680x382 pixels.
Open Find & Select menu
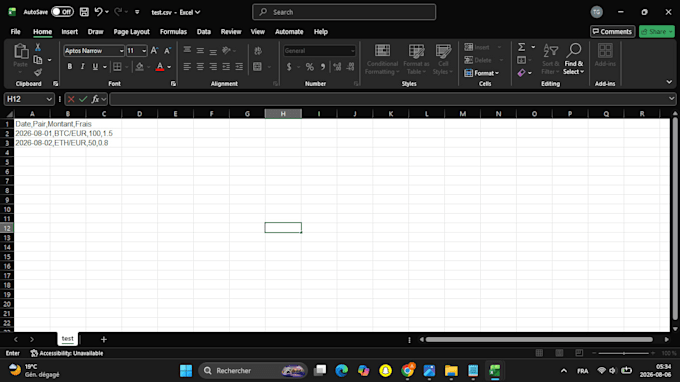pos(574,59)
